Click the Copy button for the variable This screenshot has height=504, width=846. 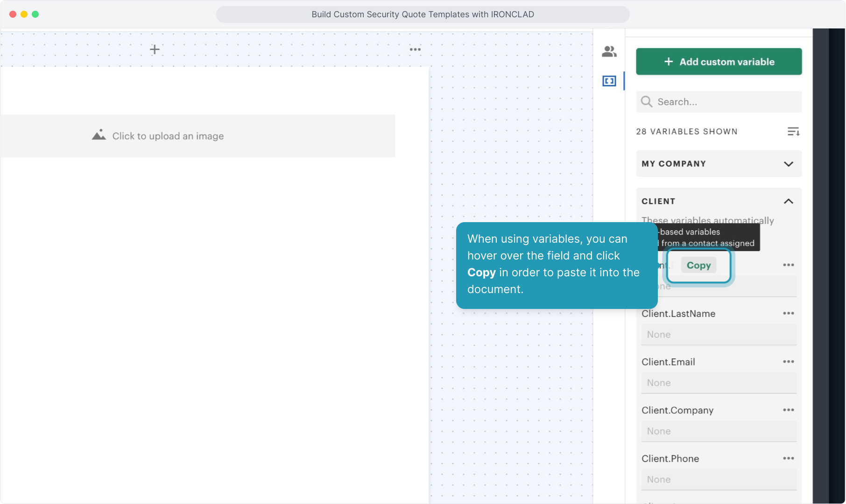[698, 266]
